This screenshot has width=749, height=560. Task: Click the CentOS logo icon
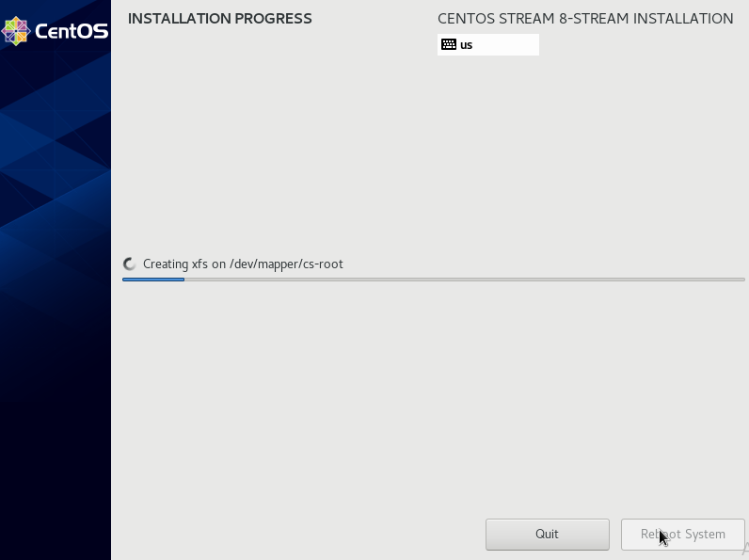click(16, 31)
